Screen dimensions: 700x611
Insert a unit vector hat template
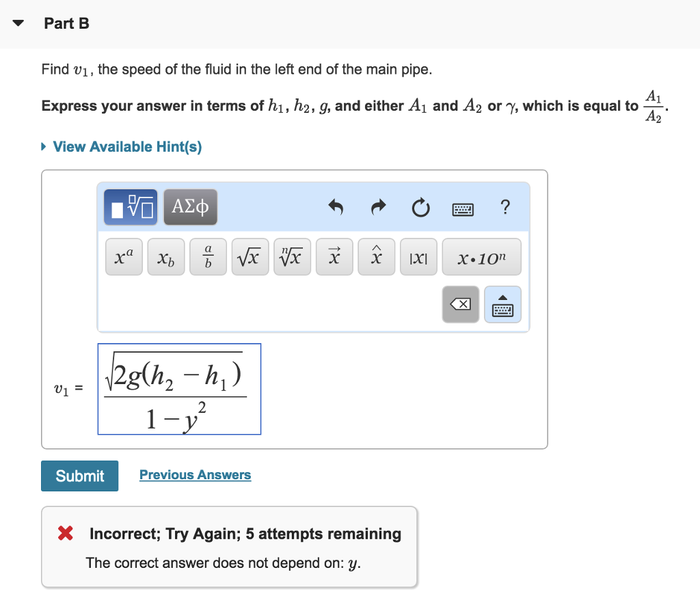tap(376, 257)
